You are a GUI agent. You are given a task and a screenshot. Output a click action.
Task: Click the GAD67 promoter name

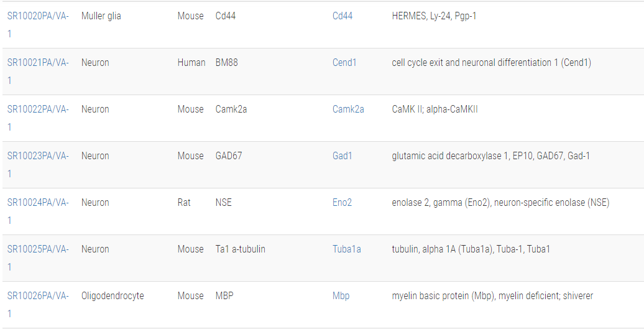click(228, 156)
